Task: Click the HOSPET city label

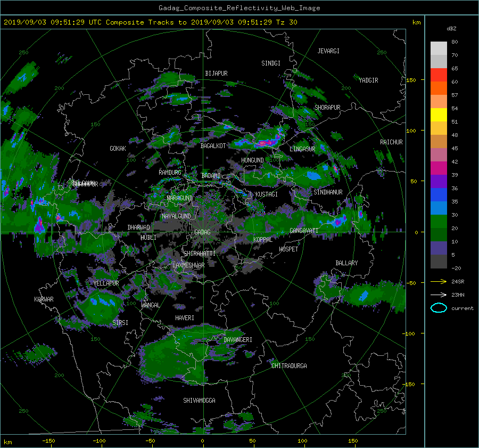Action: click(288, 249)
